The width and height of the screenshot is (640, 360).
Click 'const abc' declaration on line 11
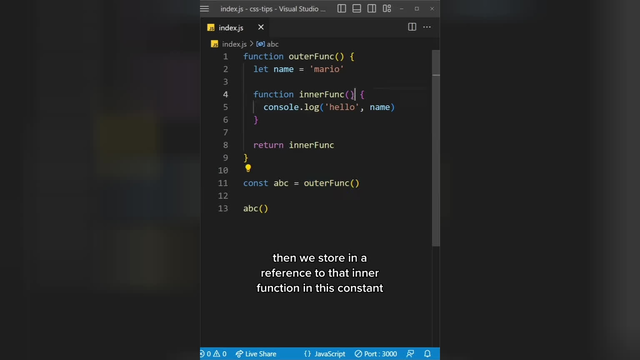tap(266, 183)
